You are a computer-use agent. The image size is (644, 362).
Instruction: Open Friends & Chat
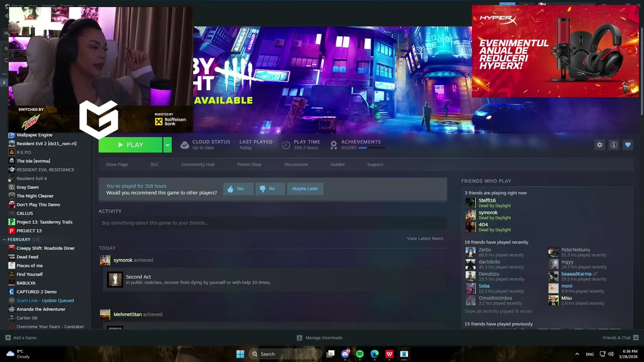click(621, 338)
